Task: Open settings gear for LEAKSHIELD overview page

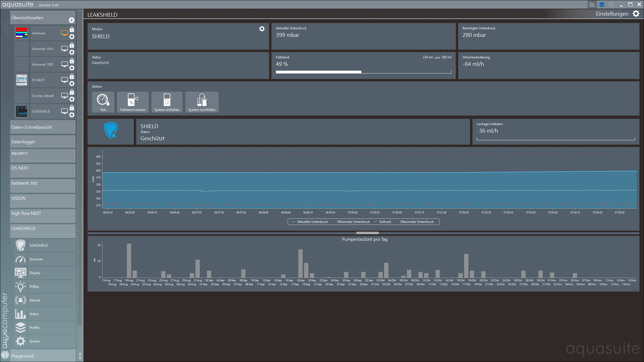Action: [x=72, y=115]
